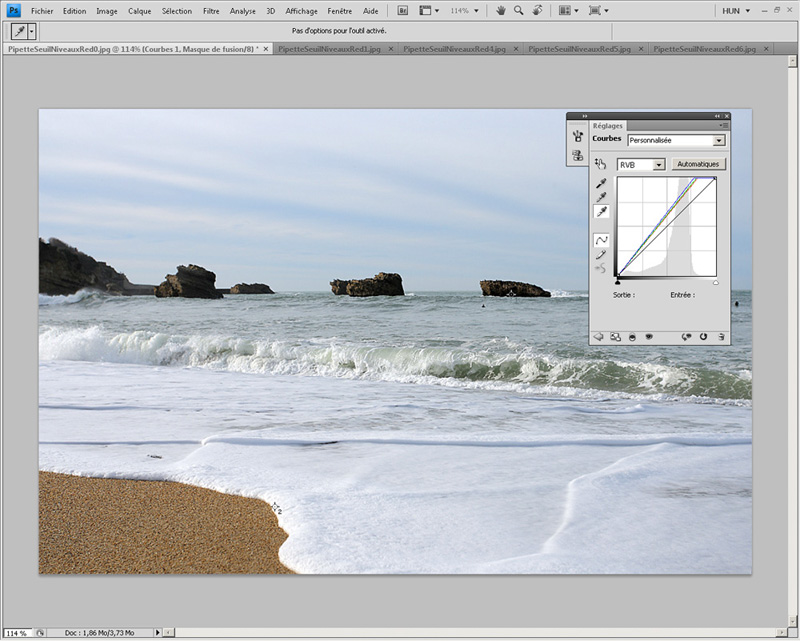The height and width of the screenshot is (641, 800).
Task: Close the PipetteSeuilNiveauxRed0.jpg document tab
Action: click(266, 49)
